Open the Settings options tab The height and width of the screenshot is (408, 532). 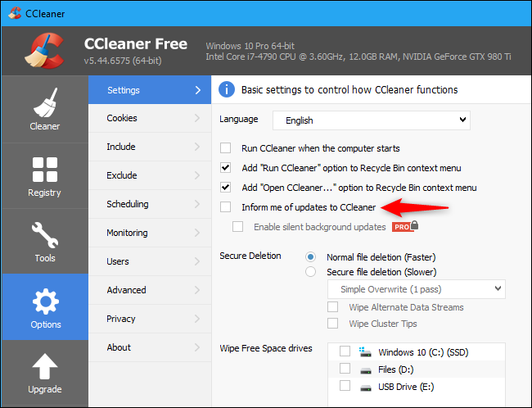tap(150, 90)
